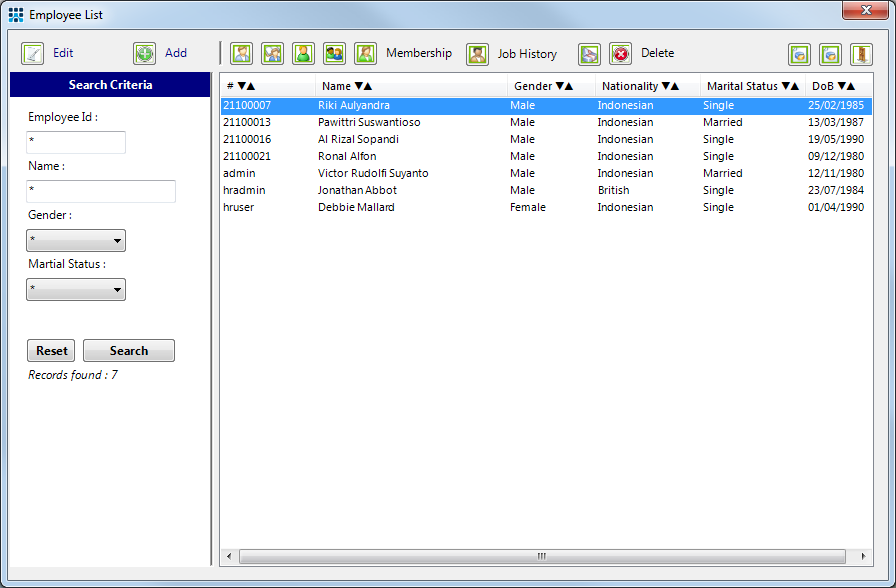Select the two-people group icon in the toolbar
Screen dimensions: 896x588
334,53
